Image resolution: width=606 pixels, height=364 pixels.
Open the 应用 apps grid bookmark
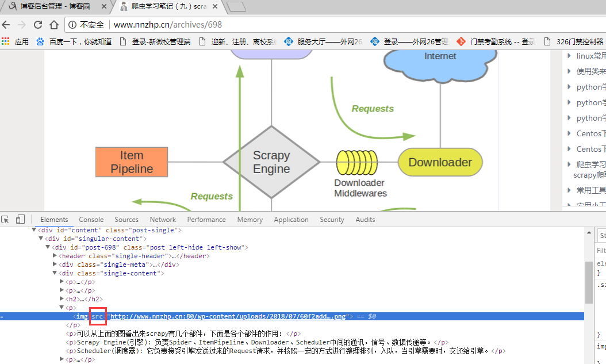(x=15, y=42)
